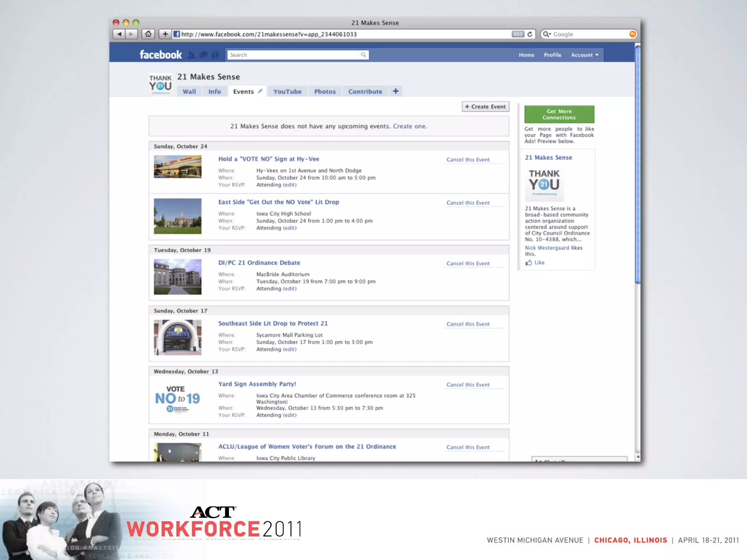Open friend requests icon in Facebook header

[191, 55]
